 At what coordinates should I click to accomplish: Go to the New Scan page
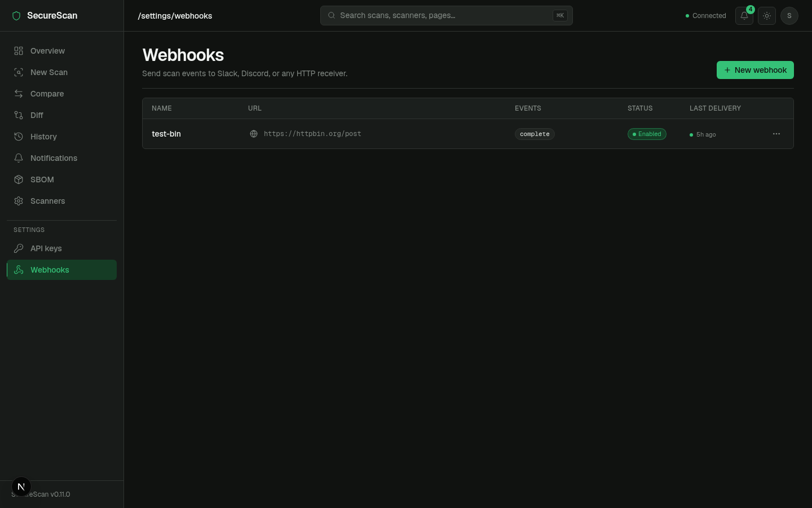61,72
